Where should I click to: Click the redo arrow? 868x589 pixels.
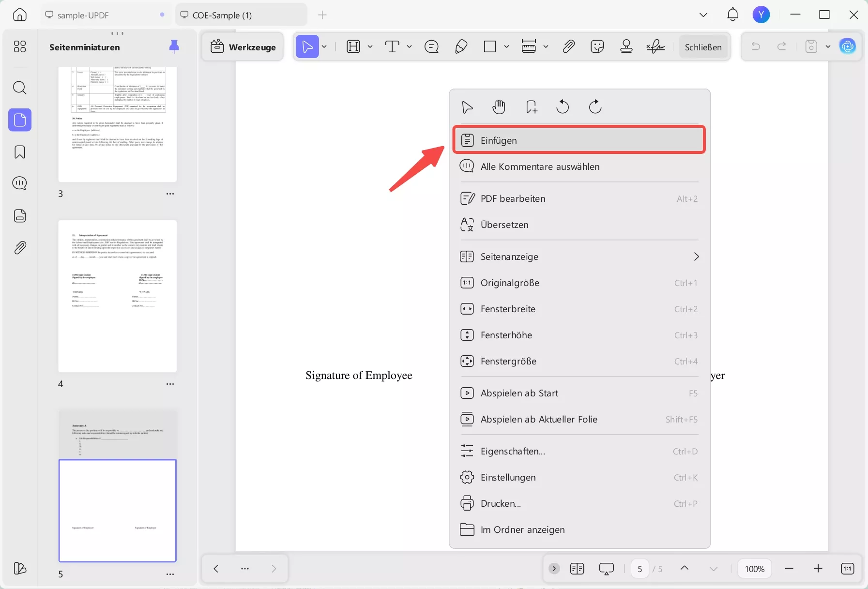coord(781,46)
